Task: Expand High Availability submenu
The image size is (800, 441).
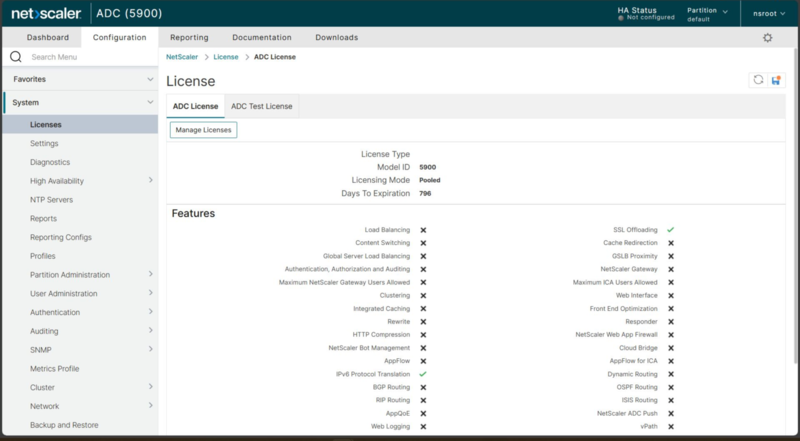Action: (x=151, y=180)
